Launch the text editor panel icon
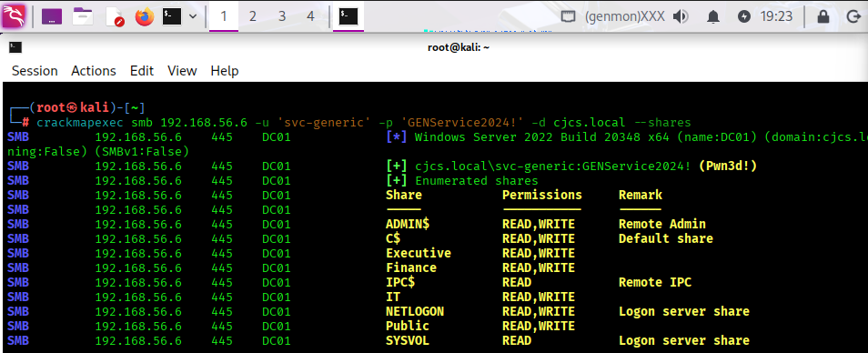The image size is (868, 353). click(115, 16)
